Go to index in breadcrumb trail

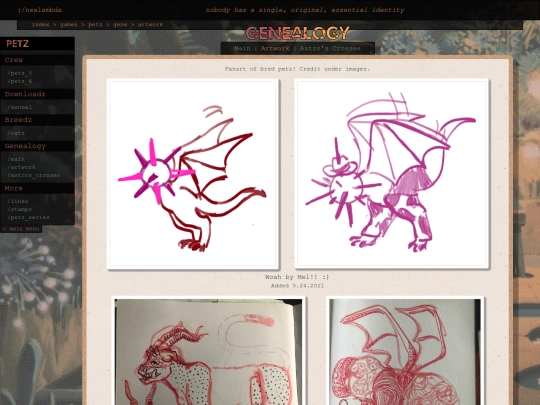[40, 24]
